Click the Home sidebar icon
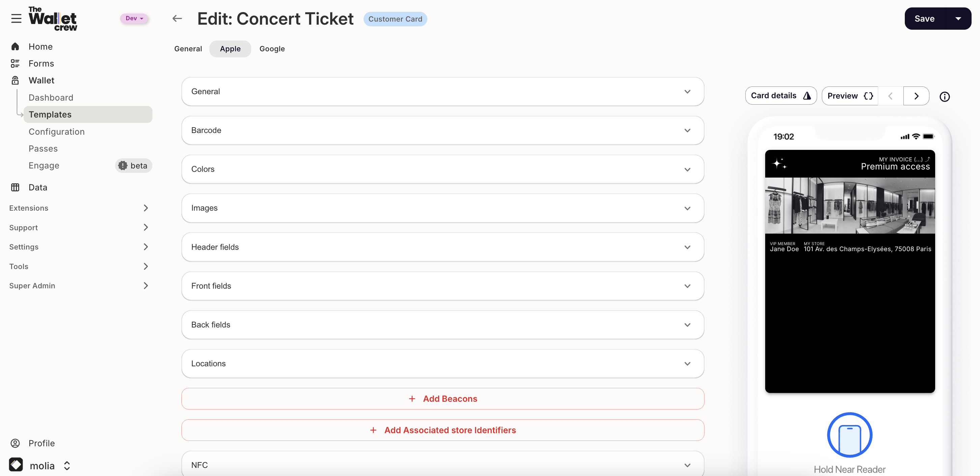Viewport: 980px width, 476px height. click(15, 47)
